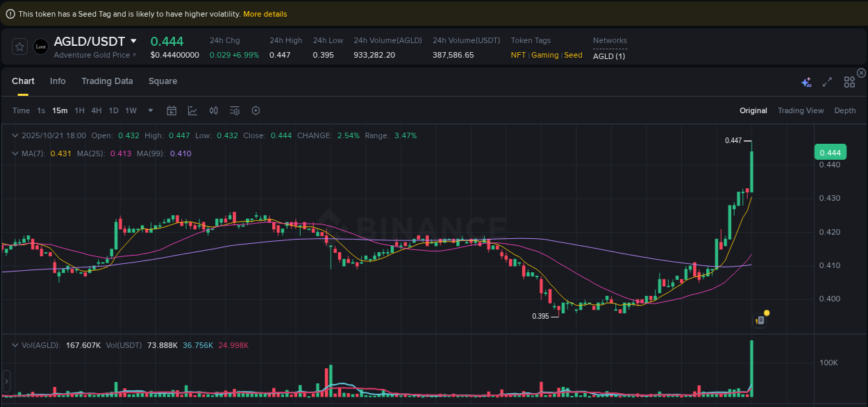Toggle the favorite star for AGLD/USDT

(19, 47)
